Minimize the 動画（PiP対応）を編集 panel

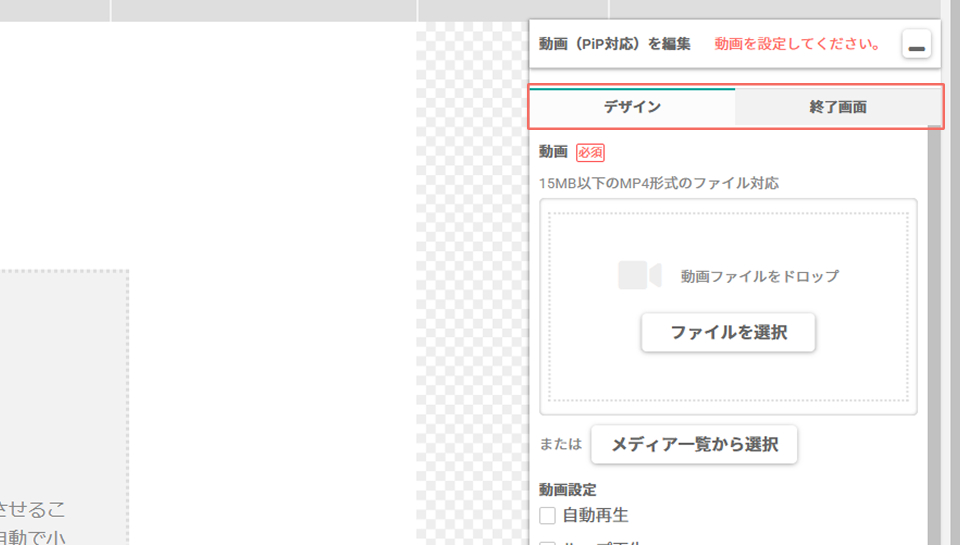tap(916, 44)
